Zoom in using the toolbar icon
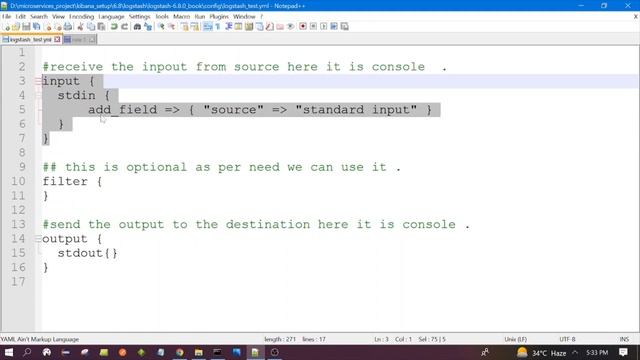The width and height of the screenshot is (640, 360). click(161, 27)
